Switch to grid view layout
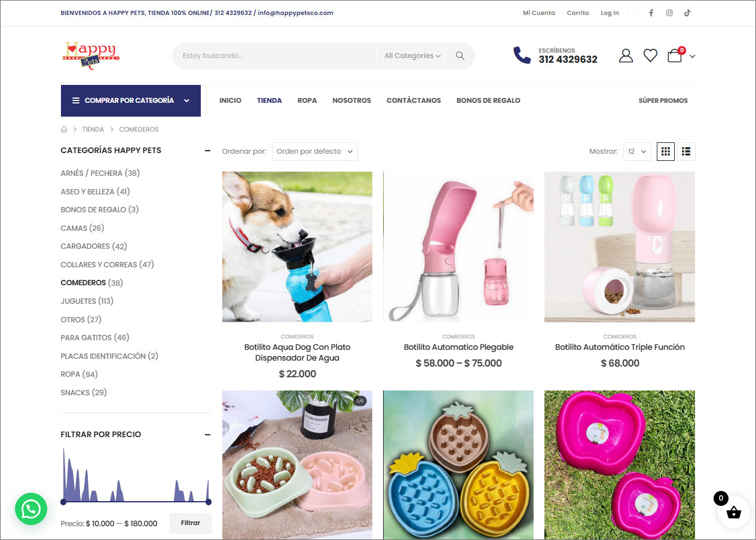The height and width of the screenshot is (540, 756). pyautogui.click(x=666, y=151)
